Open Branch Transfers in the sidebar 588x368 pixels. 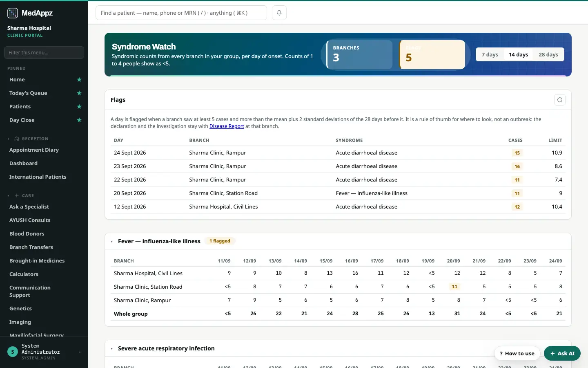pyautogui.click(x=31, y=247)
